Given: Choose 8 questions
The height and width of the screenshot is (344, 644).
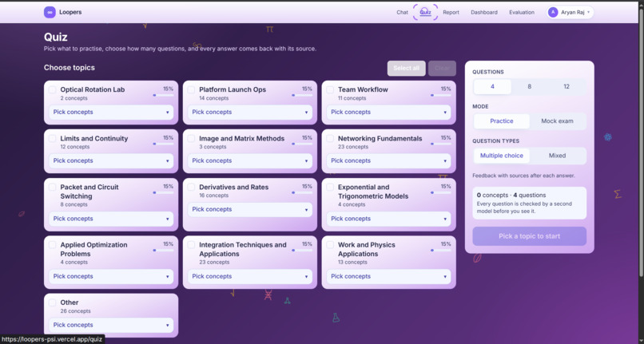Looking at the screenshot, I should click(x=530, y=87).
